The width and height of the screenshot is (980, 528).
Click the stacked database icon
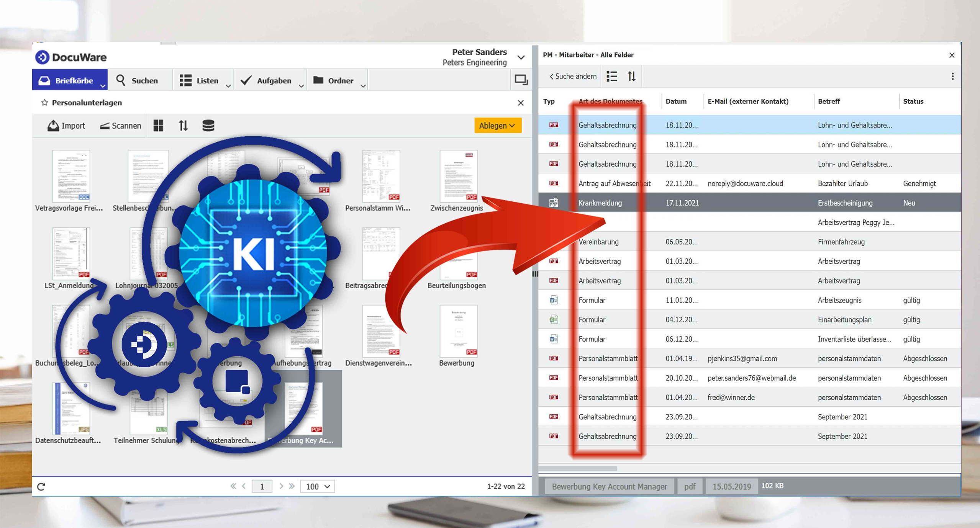[208, 126]
